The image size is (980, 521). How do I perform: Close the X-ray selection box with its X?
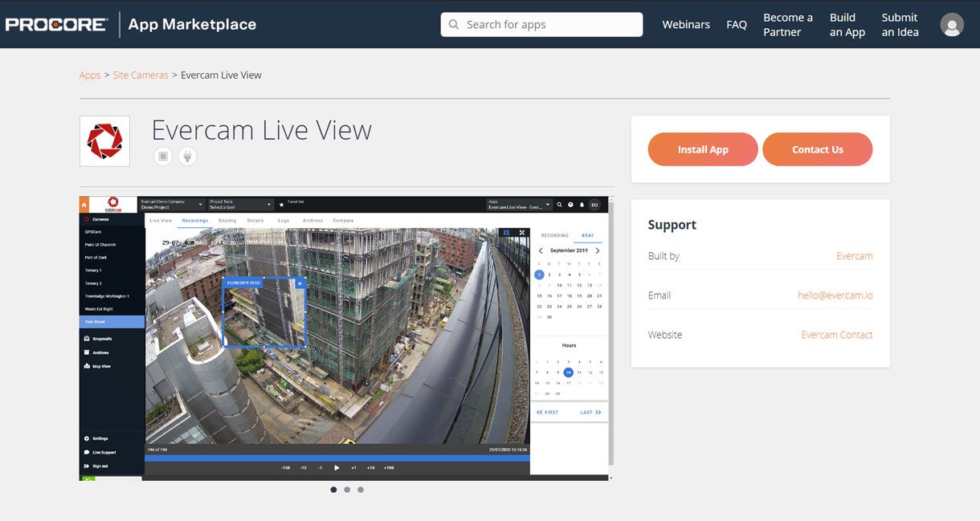click(300, 283)
